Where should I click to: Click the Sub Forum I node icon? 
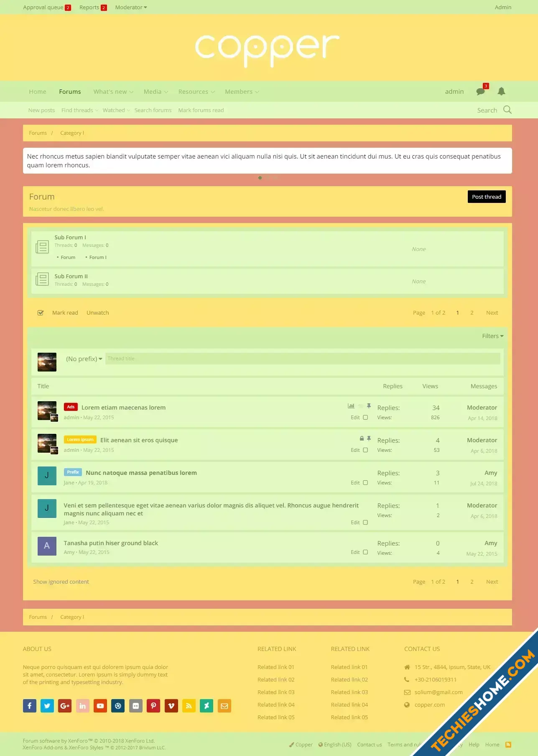(42, 247)
